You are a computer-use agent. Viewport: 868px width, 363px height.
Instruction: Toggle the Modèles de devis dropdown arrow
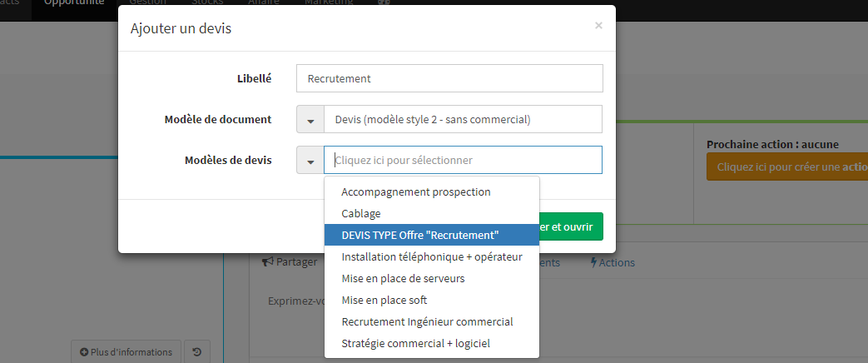[310, 161]
